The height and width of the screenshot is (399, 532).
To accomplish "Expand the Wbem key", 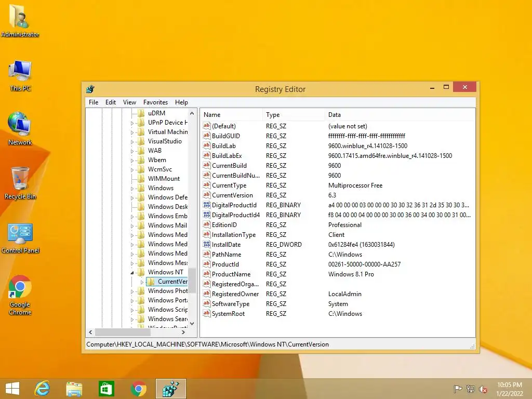I will pos(132,160).
